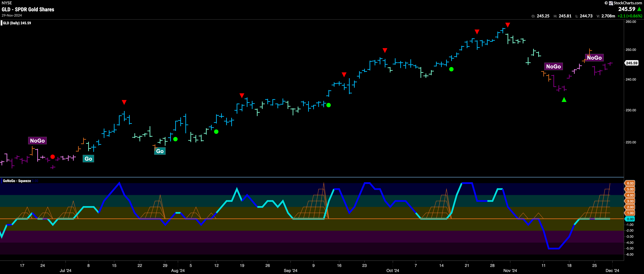Click the green up-arrow beside price 245.59
This screenshot has height=274, width=644.
(x=639, y=9)
